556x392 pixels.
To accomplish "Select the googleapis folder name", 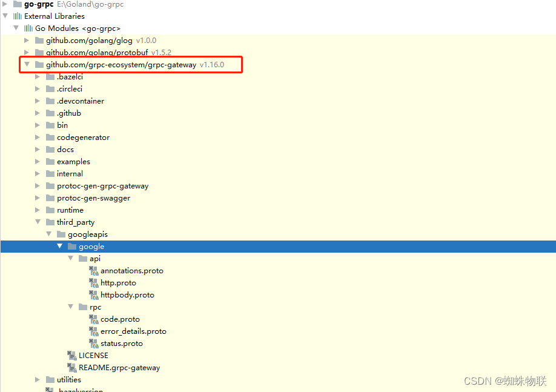I will coord(88,234).
